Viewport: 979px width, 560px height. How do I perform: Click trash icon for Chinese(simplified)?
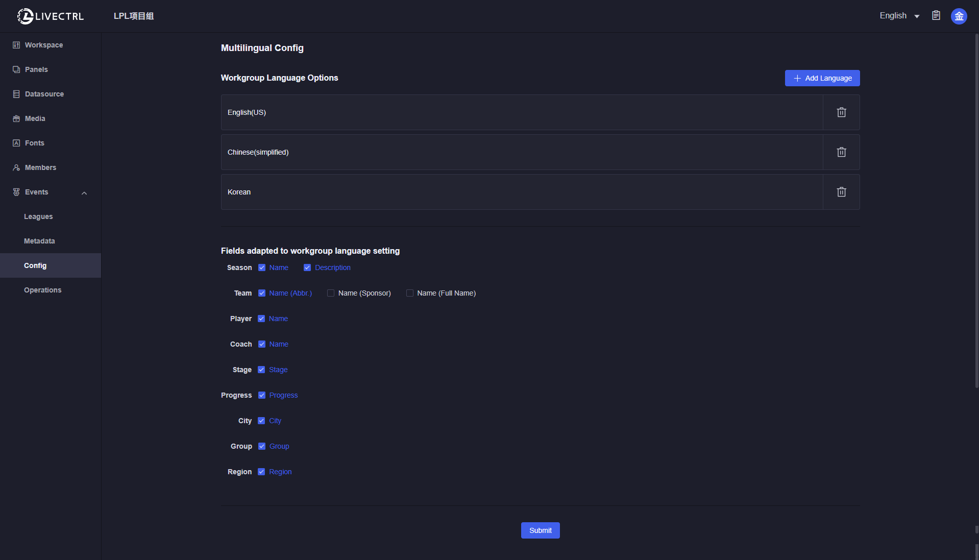pyautogui.click(x=841, y=152)
